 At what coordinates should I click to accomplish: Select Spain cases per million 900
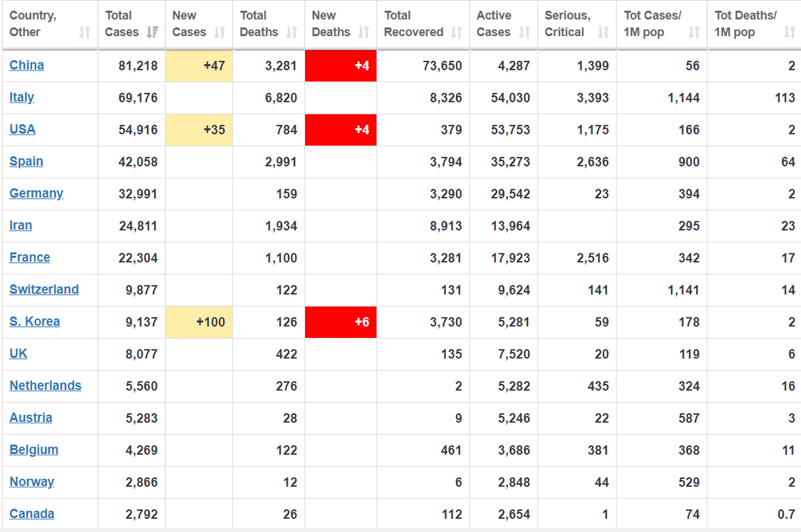click(x=689, y=162)
